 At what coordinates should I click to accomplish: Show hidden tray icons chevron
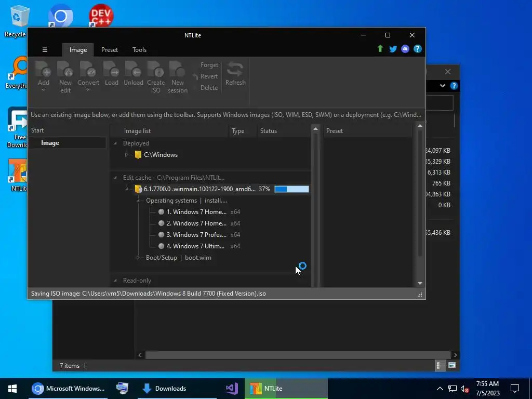click(440, 389)
